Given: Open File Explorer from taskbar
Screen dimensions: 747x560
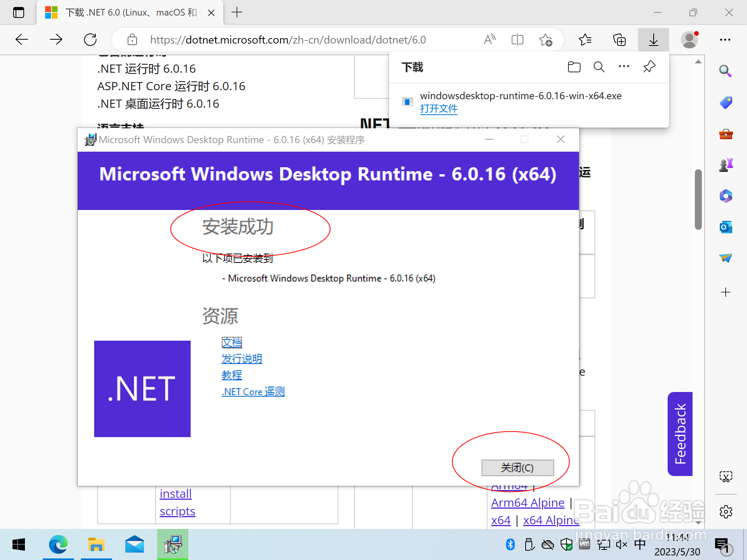Looking at the screenshot, I should [x=96, y=545].
